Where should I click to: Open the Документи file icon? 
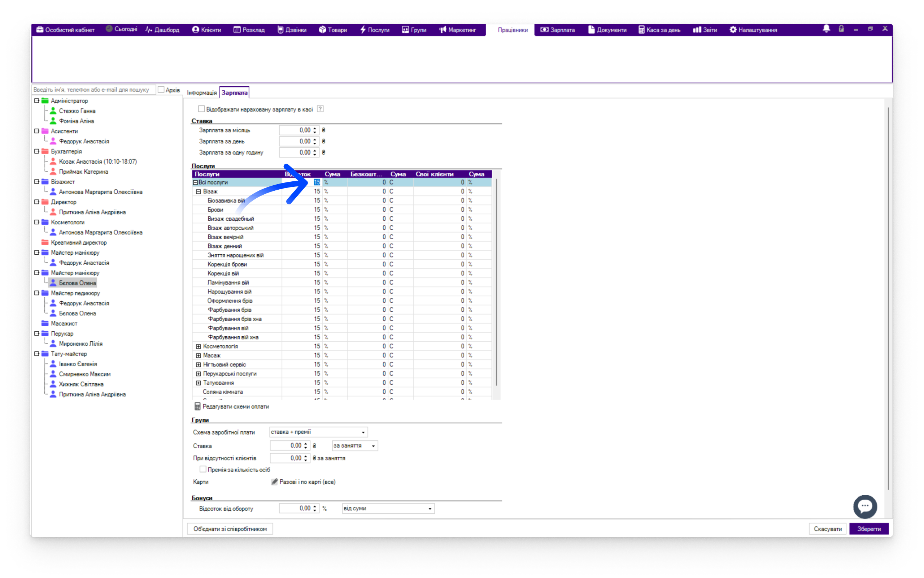point(591,29)
